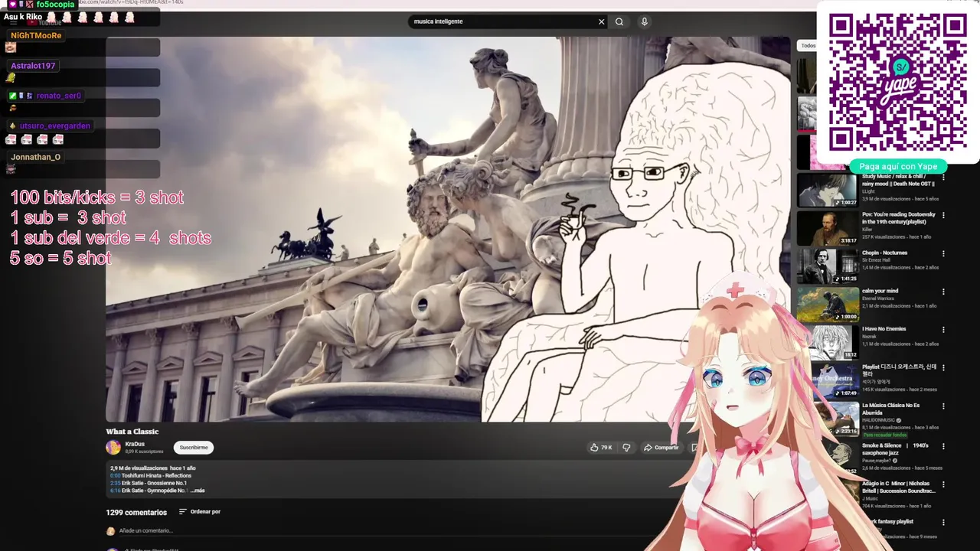Clear the search text with the X icon
The width and height of the screenshot is (980, 551).
pyautogui.click(x=601, y=21)
